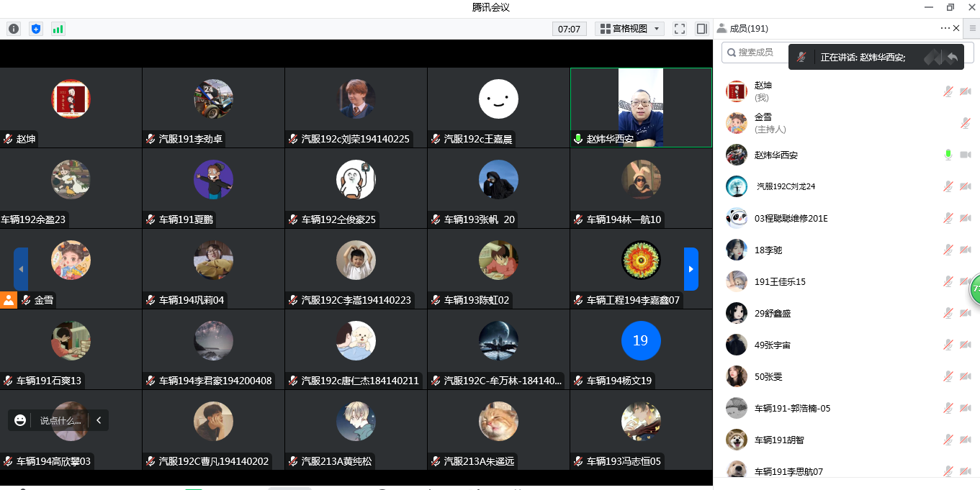The width and height of the screenshot is (980, 490).
Task: Enter fullscreen mode with the fullscreen icon
Action: [x=679, y=29]
